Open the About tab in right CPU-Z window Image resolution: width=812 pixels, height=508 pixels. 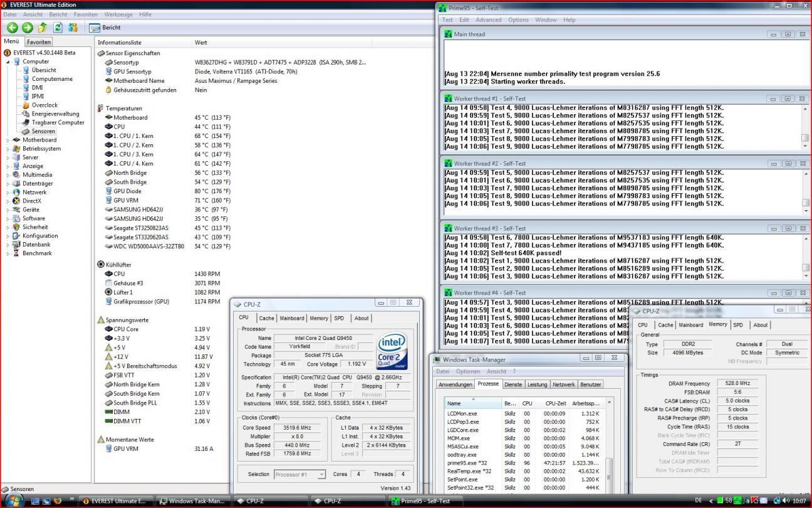coord(761,325)
